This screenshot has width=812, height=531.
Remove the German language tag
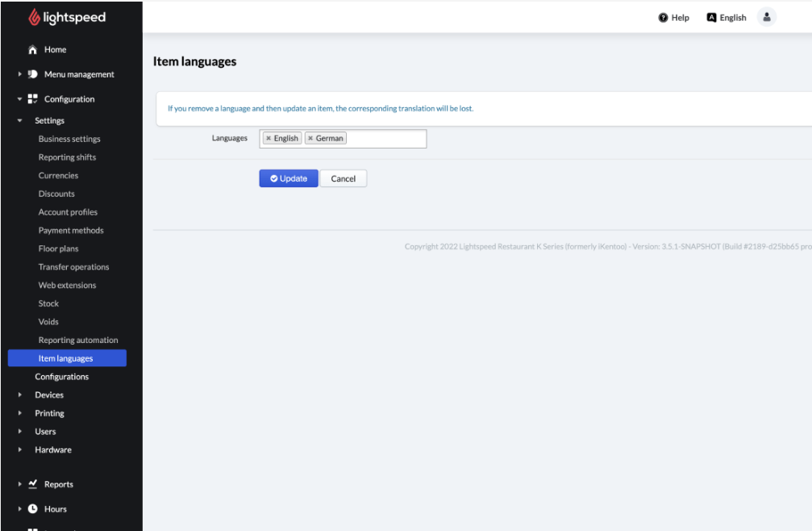[310, 139]
